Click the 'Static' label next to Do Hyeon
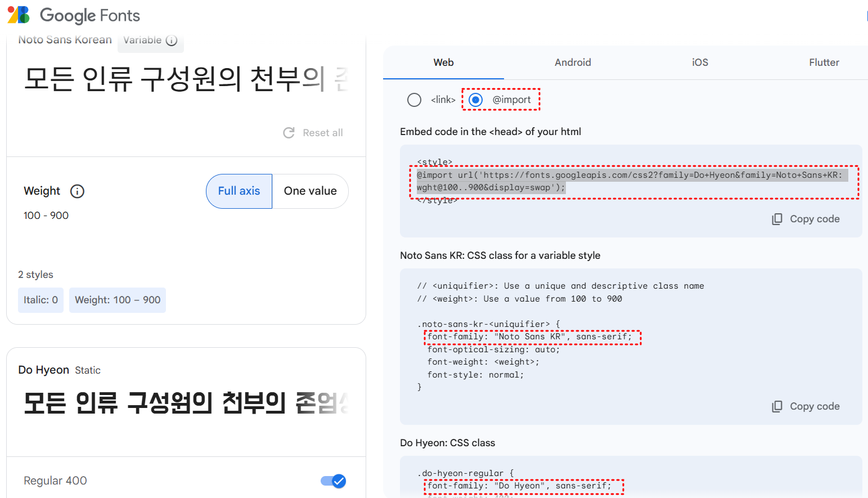Screen dimensions: 868x498 (x=88, y=370)
